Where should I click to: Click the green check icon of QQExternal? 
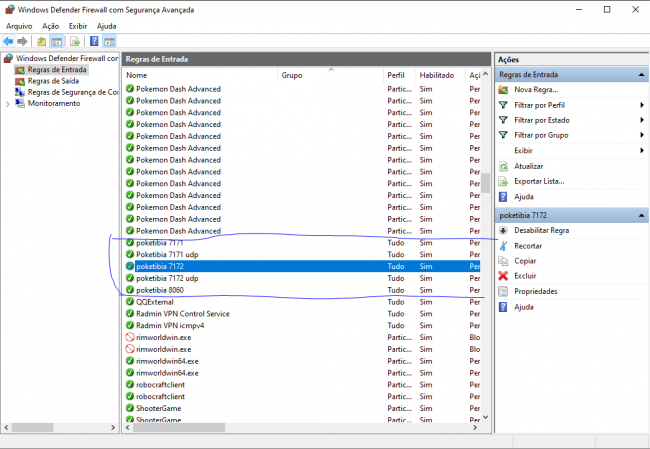130,302
